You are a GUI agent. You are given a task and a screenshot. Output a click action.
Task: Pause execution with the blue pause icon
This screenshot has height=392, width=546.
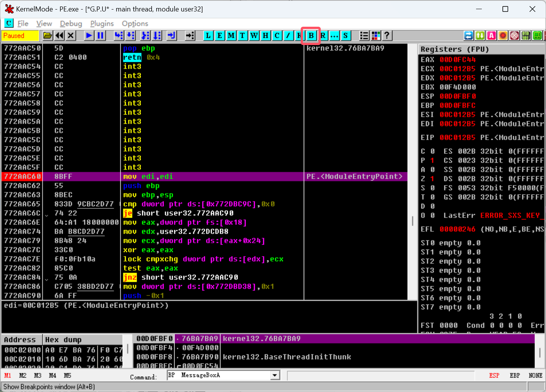click(100, 35)
